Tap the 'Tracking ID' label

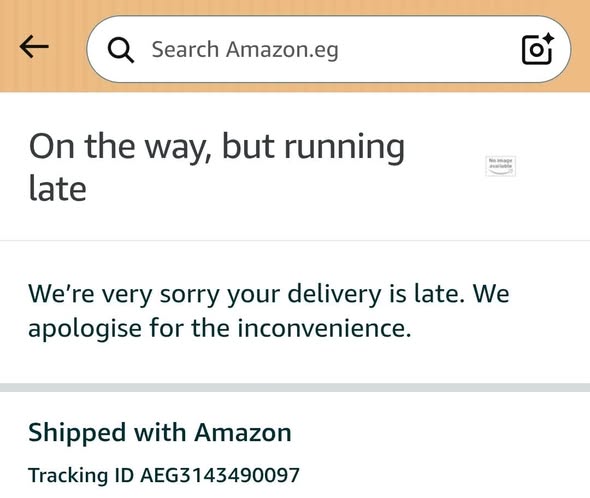[81, 475]
